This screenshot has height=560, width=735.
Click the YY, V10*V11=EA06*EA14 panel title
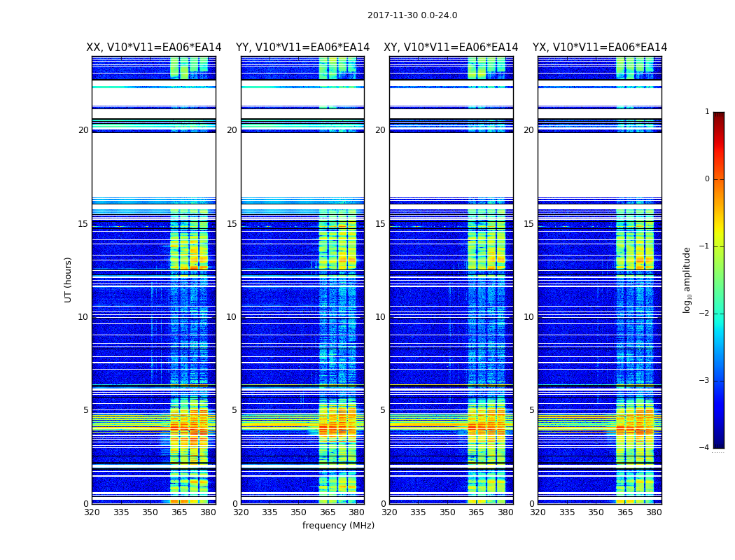(303, 48)
